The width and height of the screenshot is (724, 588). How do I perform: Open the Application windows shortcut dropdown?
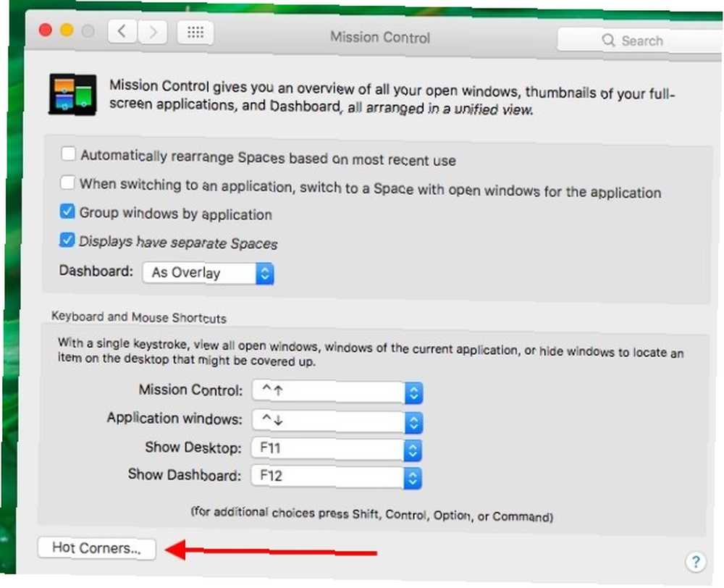pyautogui.click(x=337, y=421)
